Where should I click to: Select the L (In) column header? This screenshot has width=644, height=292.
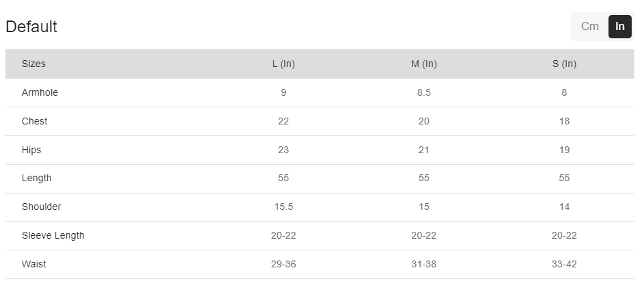click(283, 64)
